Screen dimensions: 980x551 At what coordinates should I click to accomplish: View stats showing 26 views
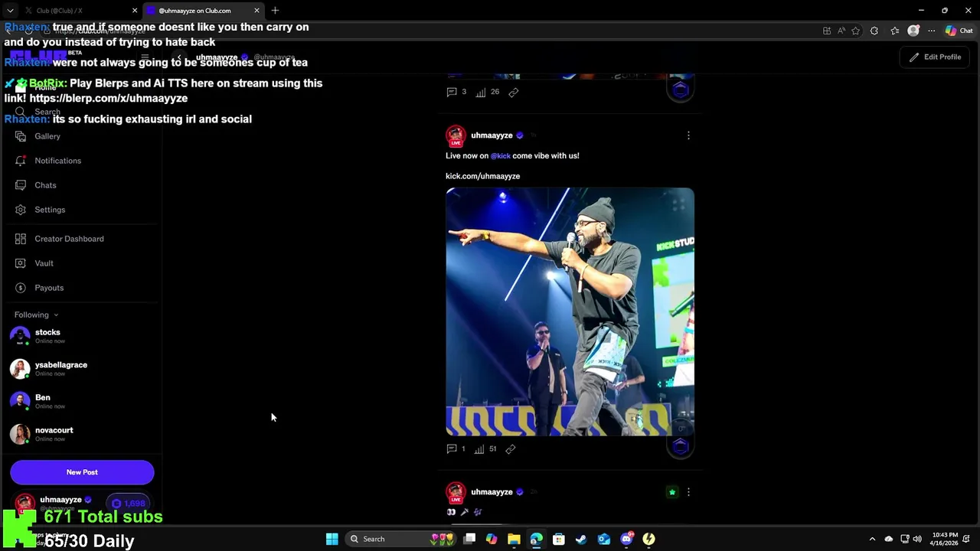(487, 92)
